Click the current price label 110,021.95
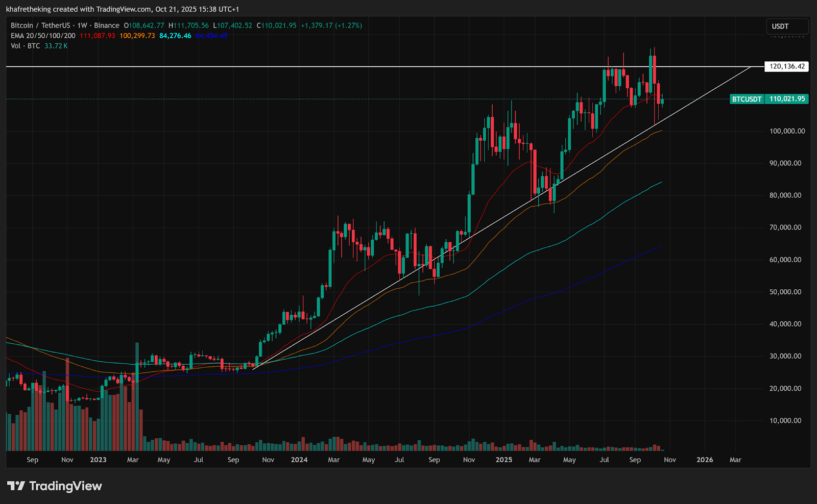Image resolution: width=817 pixels, height=504 pixels. [787, 99]
